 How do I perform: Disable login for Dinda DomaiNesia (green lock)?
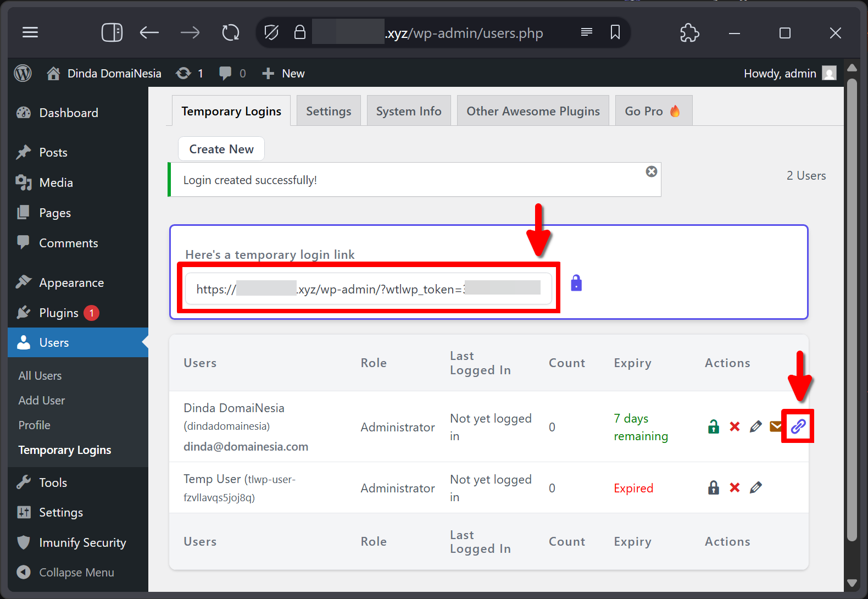[714, 426]
